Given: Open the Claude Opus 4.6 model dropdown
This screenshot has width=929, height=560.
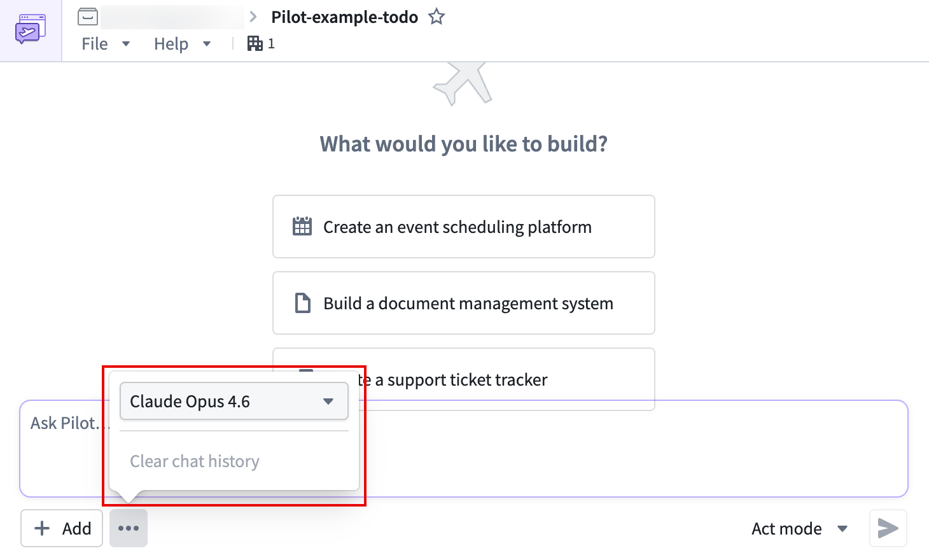Looking at the screenshot, I should click(x=234, y=402).
